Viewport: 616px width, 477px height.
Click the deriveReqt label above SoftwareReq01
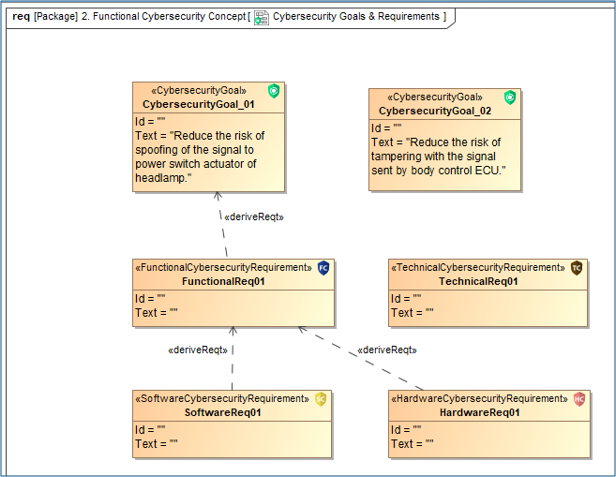[x=198, y=350]
